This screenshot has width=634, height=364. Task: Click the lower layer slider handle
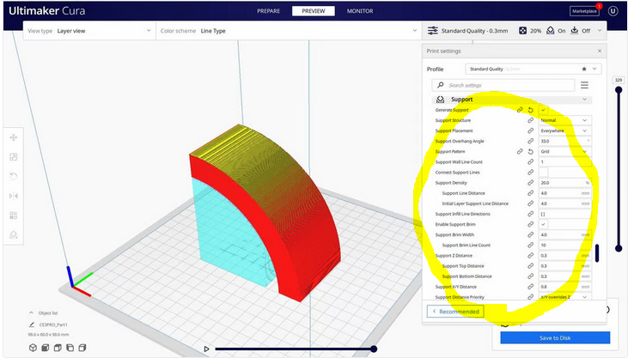coord(619,248)
